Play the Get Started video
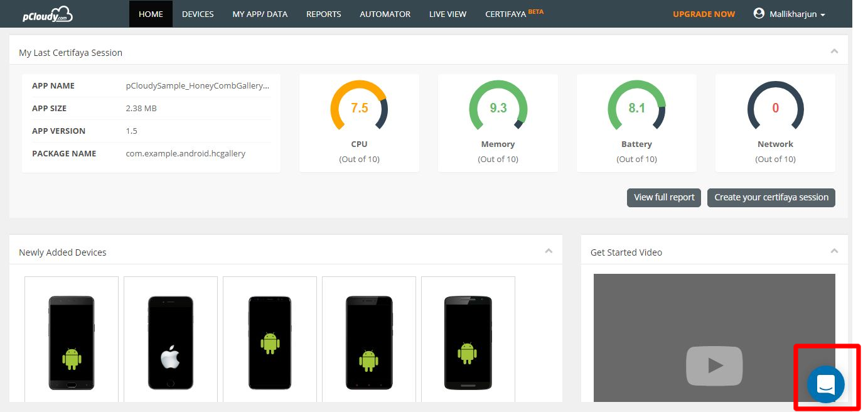868x412 pixels. (714, 365)
